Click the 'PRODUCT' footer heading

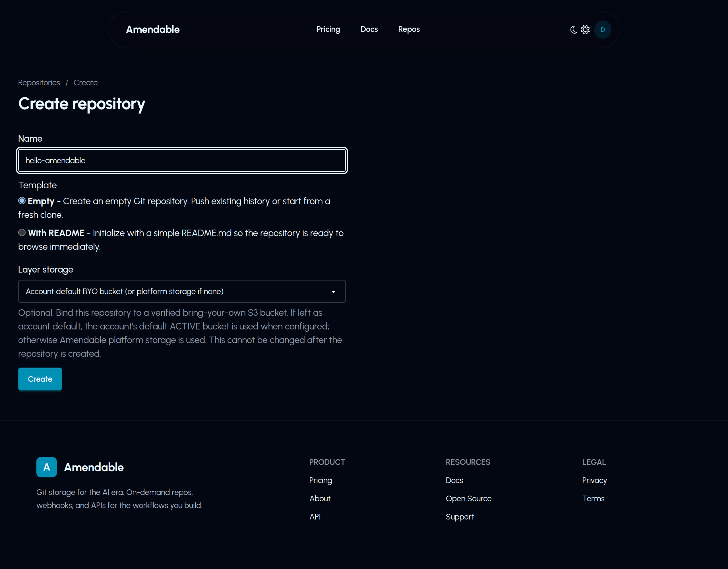tap(327, 462)
